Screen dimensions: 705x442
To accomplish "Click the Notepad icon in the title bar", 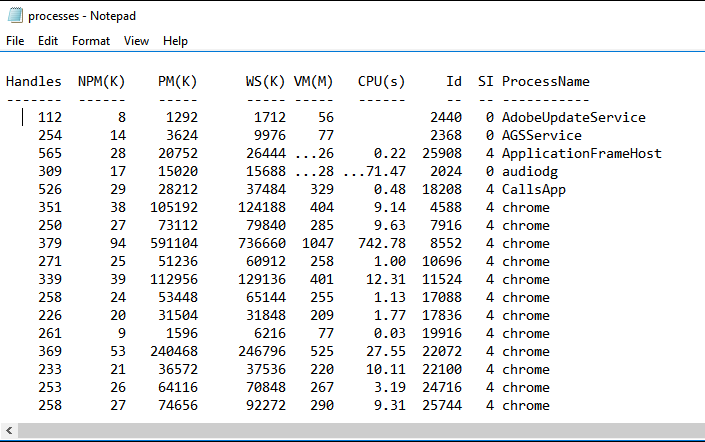I will tap(14, 16).
